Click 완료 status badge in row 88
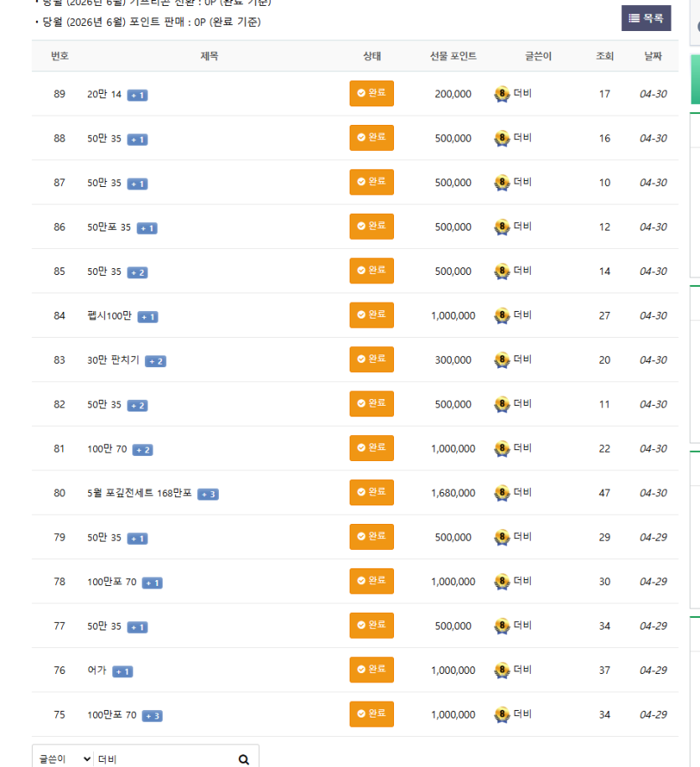700x767 pixels. tap(371, 137)
